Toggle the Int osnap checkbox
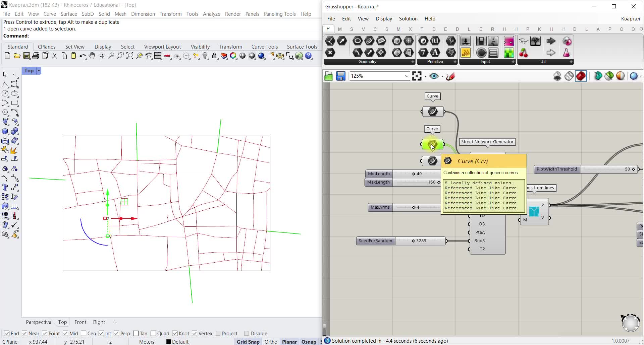This screenshot has height=345, width=644. pyautogui.click(x=101, y=333)
